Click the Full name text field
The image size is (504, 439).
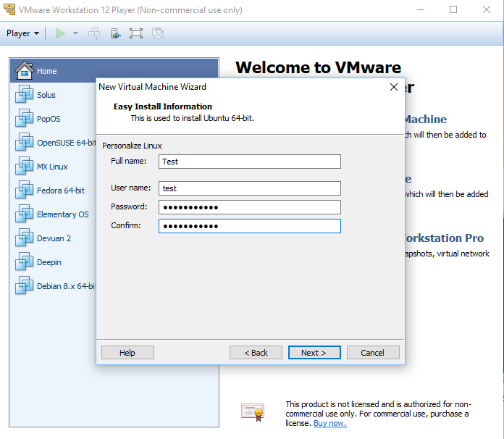click(x=249, y=162)
